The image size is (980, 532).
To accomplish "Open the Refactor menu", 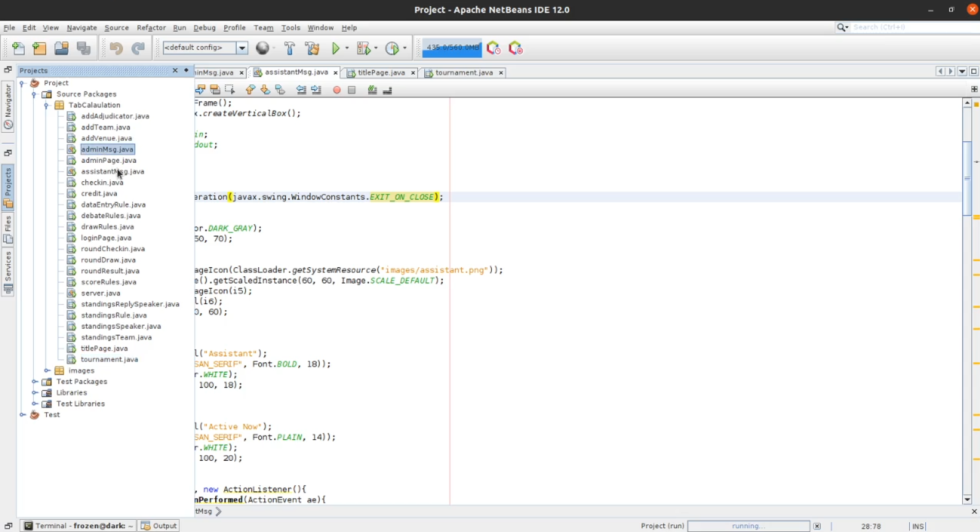I will pyautogui.click(x=151, y=28).
